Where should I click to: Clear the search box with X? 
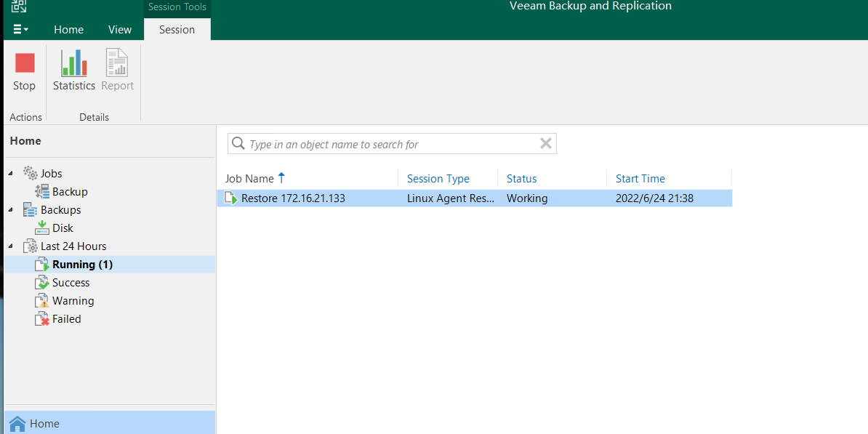click(x=546, y=144)
